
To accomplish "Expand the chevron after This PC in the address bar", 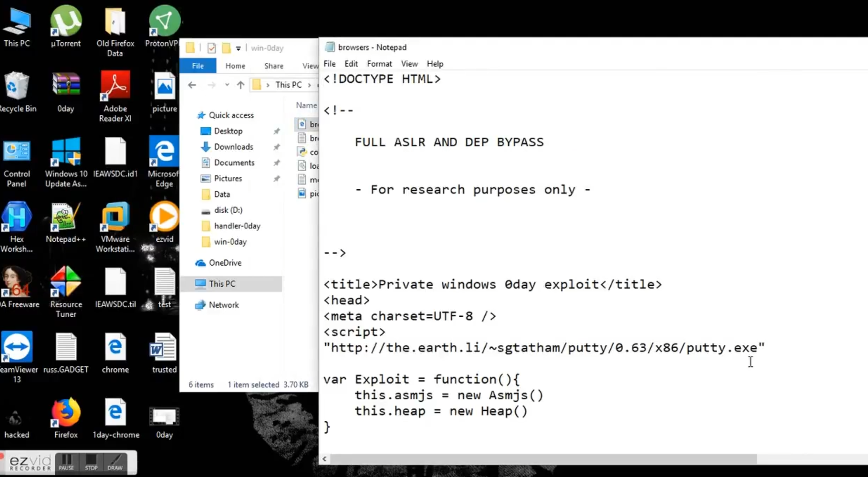I will [309, 85].
